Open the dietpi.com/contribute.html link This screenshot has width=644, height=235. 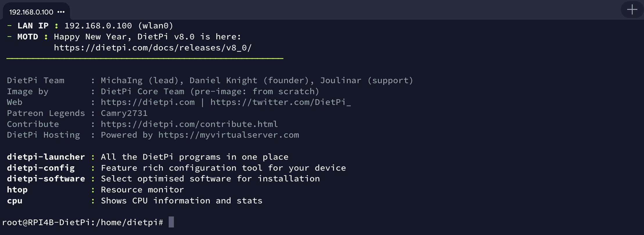coord(189,124)
